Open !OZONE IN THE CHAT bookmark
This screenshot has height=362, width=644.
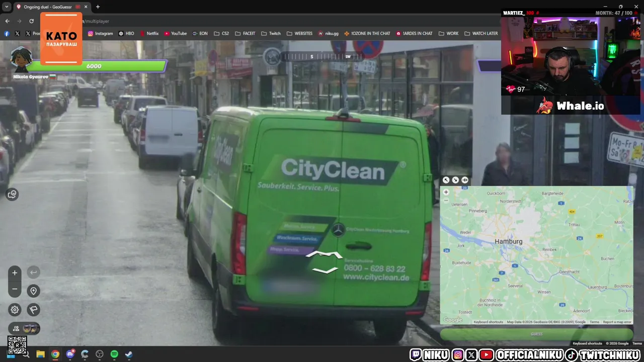click(x=367, y=34)
